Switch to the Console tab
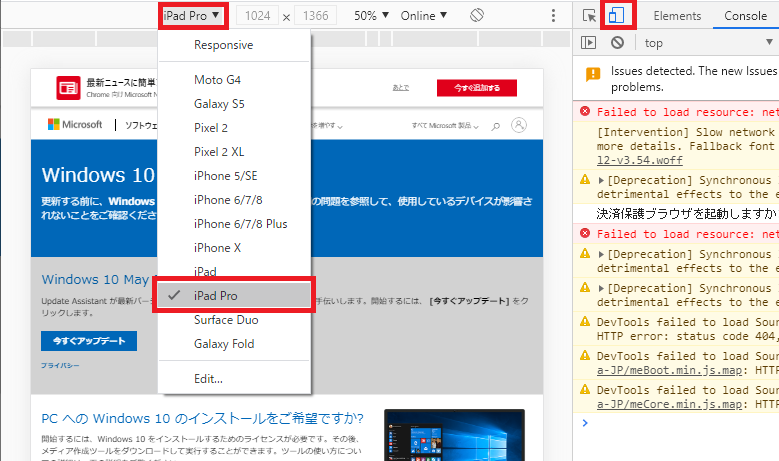Viewport: 779px width, 461px height. (x=745, y=16)
